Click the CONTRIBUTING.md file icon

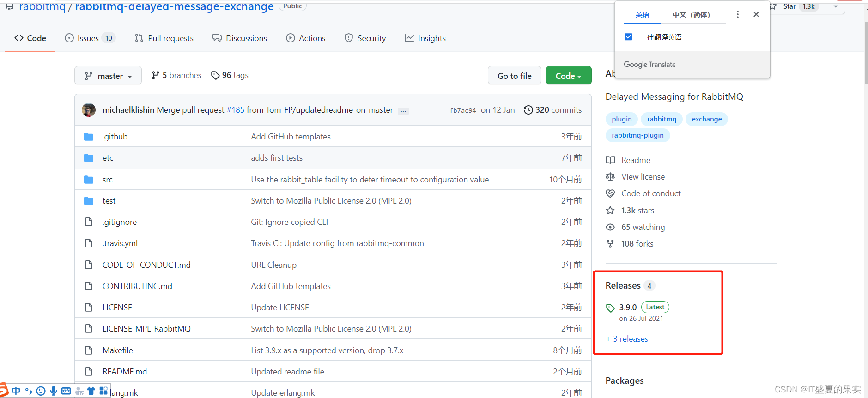click(89, 286)
